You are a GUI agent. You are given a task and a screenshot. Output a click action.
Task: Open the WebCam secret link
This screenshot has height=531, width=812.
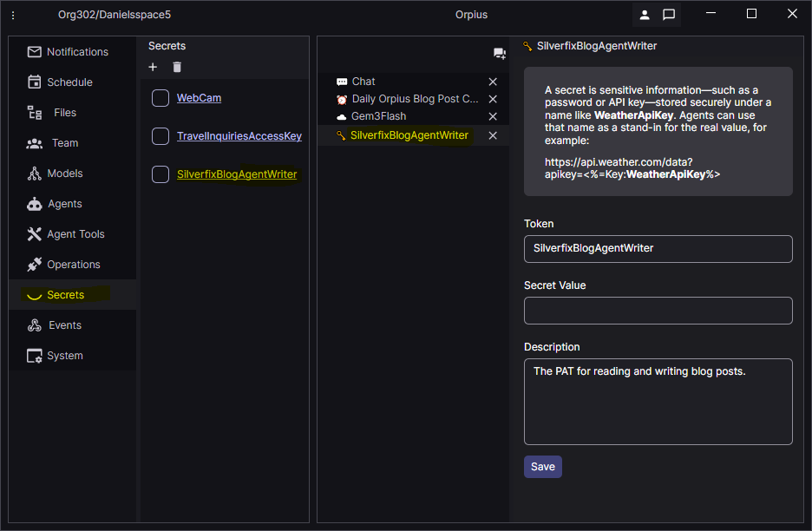[199, 98]
